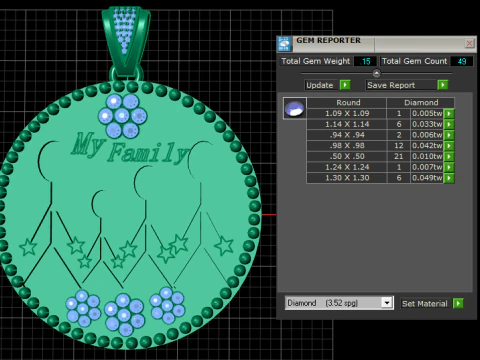This screenshot has width=480, height=360.
Task: Select the .50 X .50 size cell
Action: pos(347,156)
